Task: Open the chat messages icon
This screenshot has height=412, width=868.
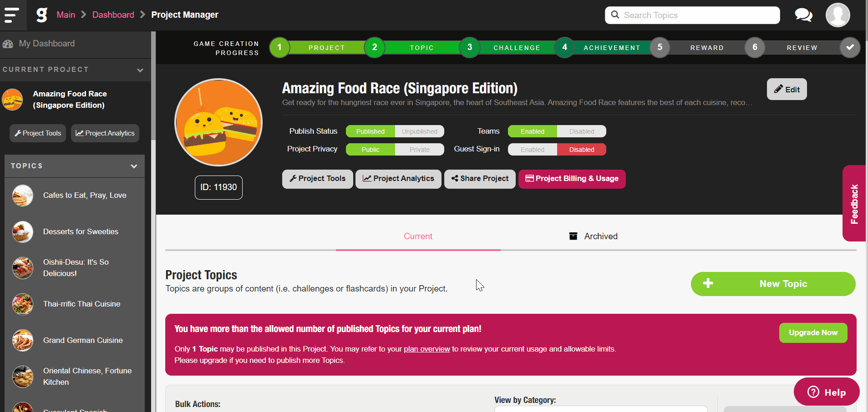Action: (x=803, y=15)
